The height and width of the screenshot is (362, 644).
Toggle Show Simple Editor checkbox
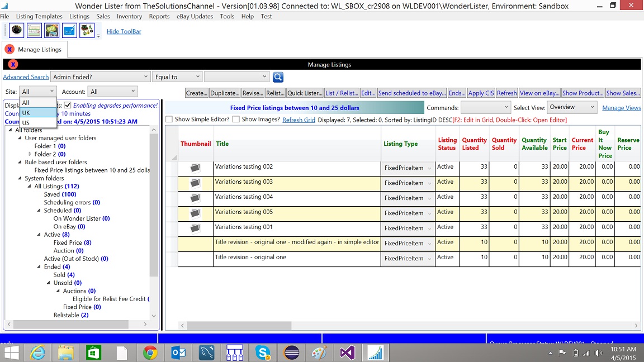(x=169, y=119)
